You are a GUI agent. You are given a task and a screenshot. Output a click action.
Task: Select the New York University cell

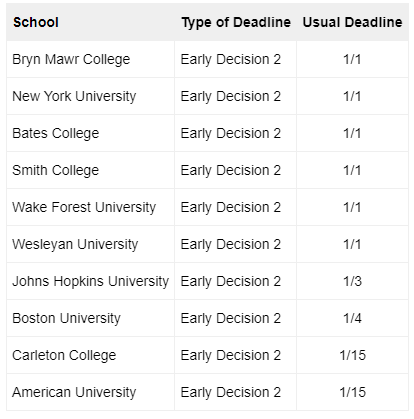(x=90, y=96)
